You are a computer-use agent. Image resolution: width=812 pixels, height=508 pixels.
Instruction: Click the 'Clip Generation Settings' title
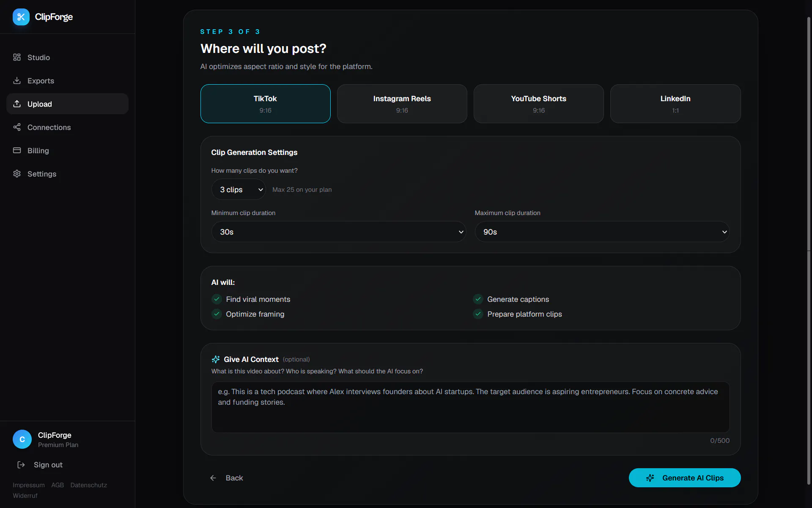tap(254, 152)
